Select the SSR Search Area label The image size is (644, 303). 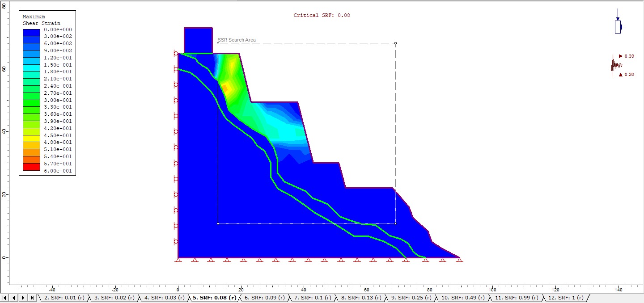click(237, 40)
